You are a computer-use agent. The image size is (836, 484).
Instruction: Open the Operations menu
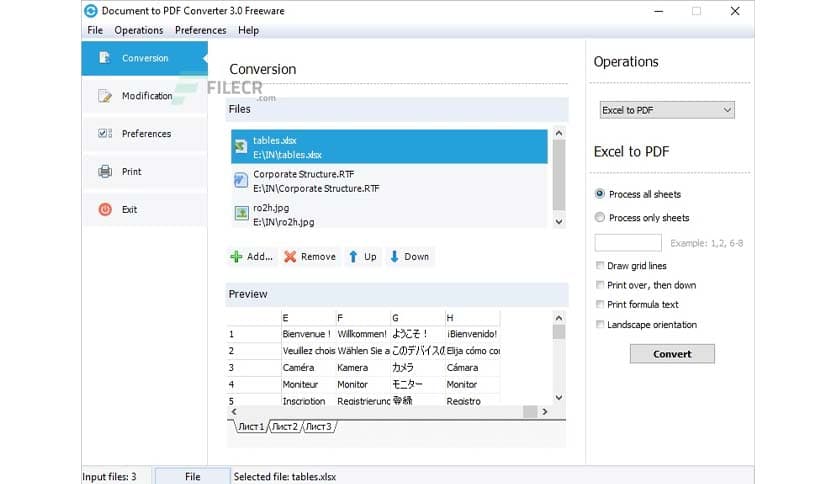[x=139, y=30]
